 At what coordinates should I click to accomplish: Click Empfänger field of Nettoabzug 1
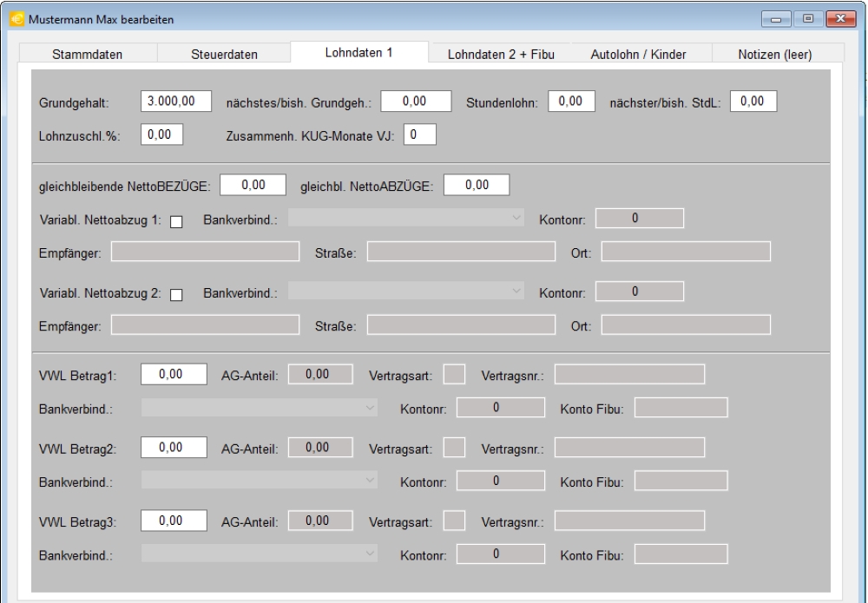pyautogui.click(x=206, y=251)
